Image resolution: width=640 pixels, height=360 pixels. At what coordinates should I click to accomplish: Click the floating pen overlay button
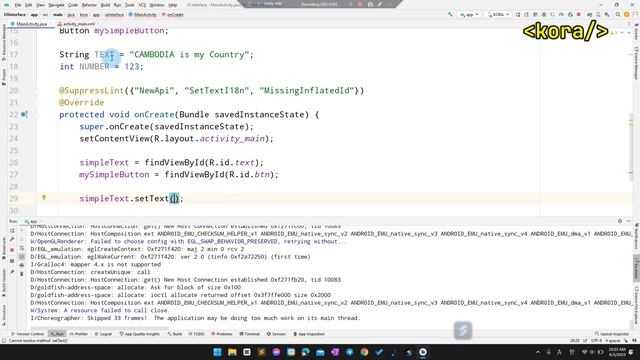462,330
